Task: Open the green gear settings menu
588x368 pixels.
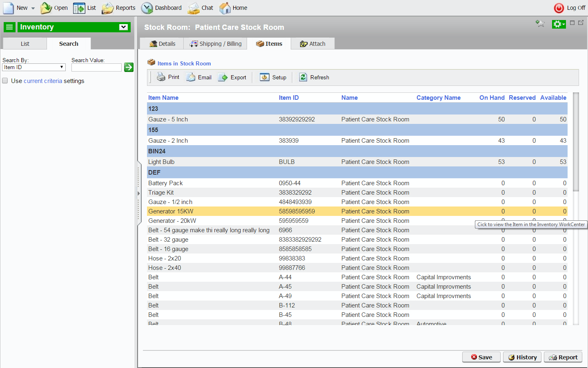Action: coord(559,24)
